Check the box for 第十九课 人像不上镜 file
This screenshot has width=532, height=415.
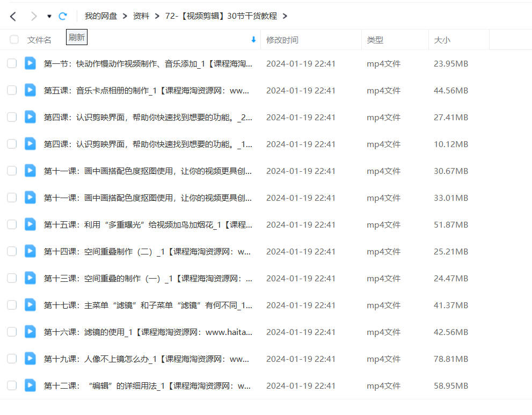point(12,359)
